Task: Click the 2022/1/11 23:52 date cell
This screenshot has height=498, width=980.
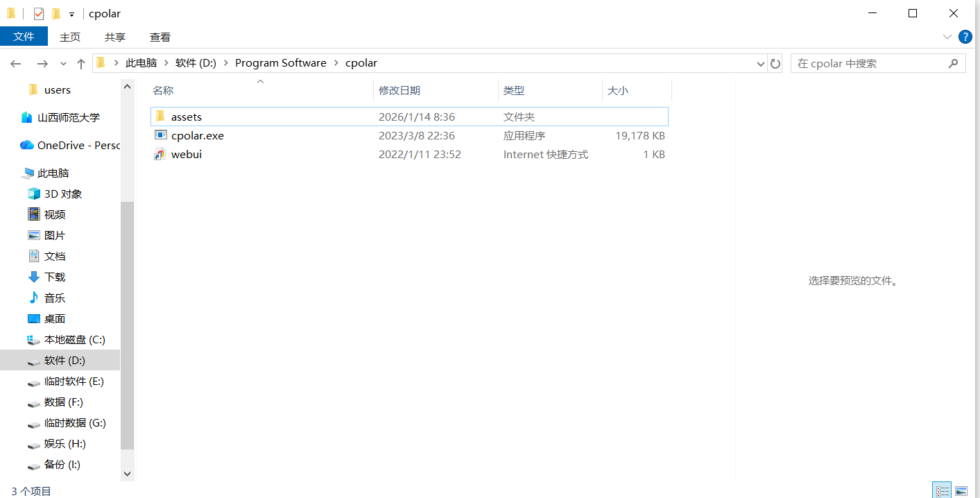Action: coord(420,154)
